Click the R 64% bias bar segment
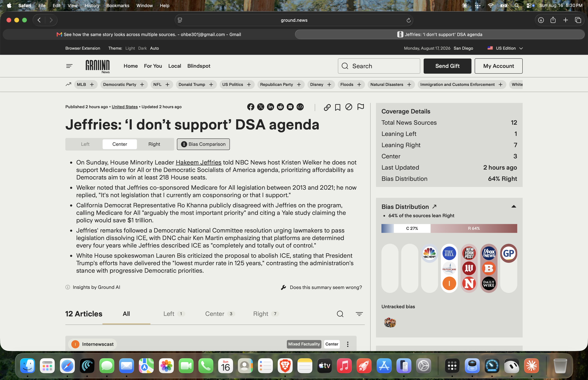Viewport: 588px width, 380px height. click(474, 229)
